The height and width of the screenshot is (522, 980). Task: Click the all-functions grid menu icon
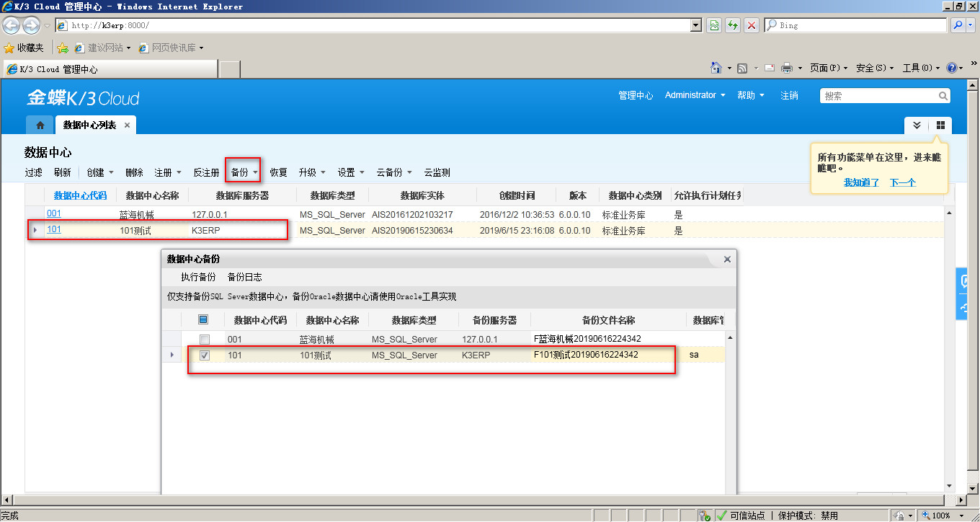coord(940,125)
